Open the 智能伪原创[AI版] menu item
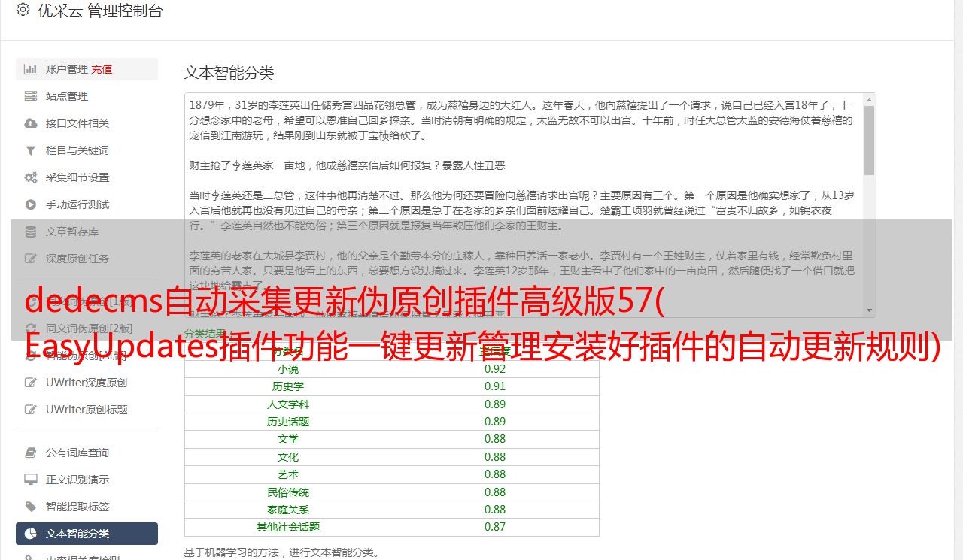 87,355
